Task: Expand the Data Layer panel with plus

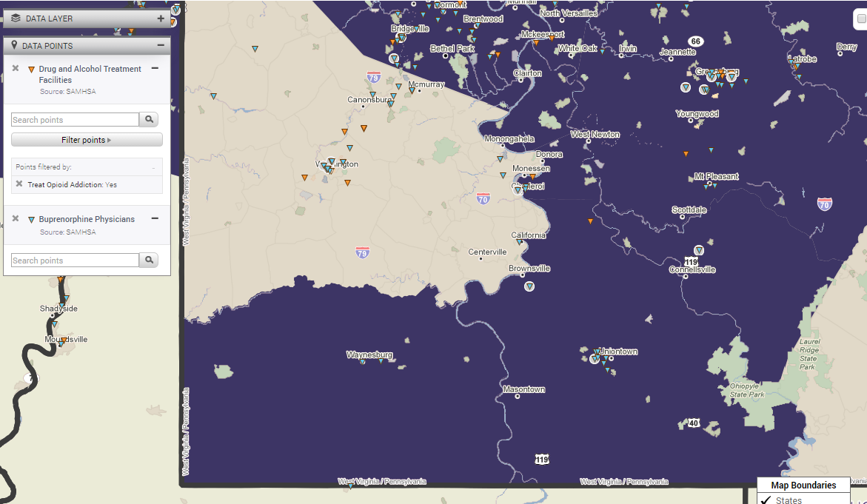Action: (x=161, y=19)
